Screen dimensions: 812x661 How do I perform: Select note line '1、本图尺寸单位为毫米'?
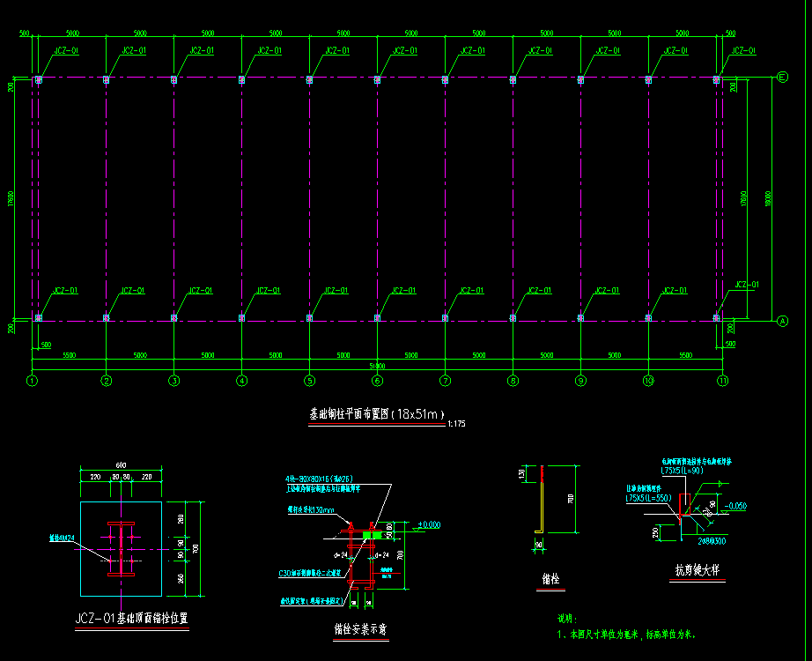pyautogui.click(x=598, y=635)
